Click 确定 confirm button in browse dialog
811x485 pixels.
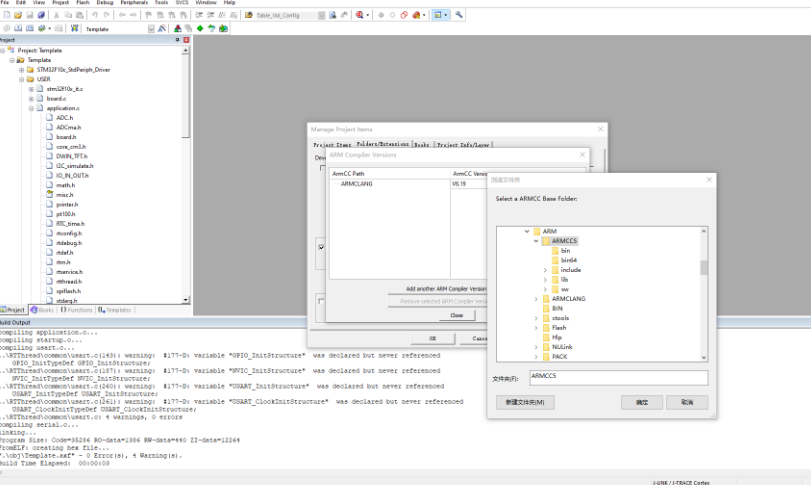coord(642,402)
